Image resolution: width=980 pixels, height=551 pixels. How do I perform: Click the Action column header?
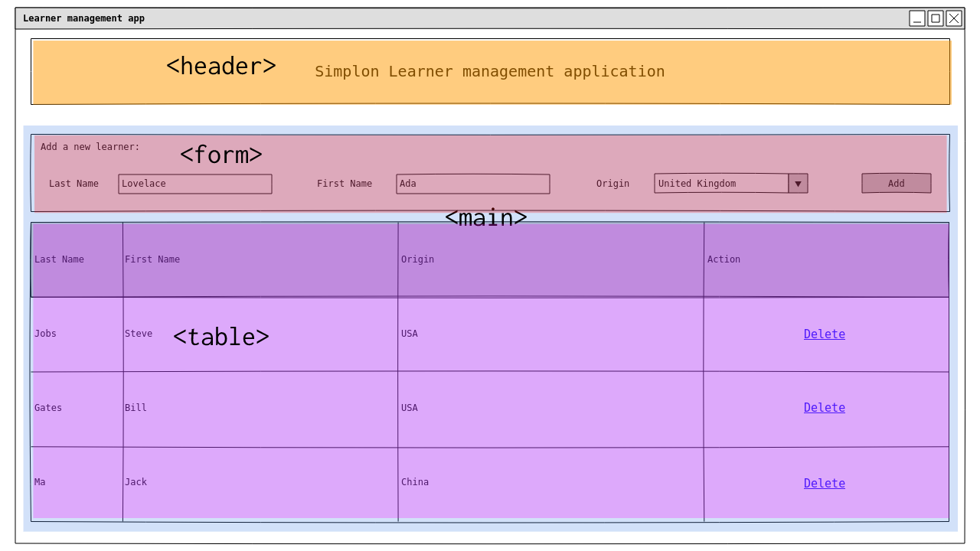(724, 259)
